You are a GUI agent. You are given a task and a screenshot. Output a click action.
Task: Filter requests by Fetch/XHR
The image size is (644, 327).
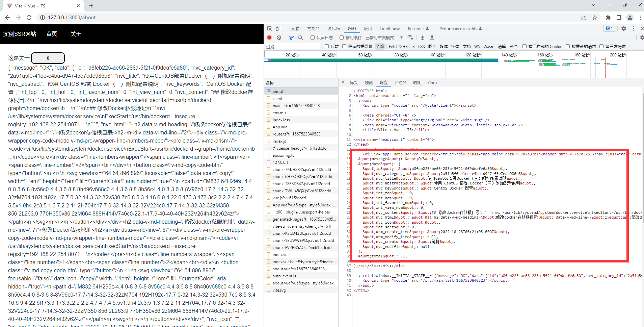(x=398, y=46)
